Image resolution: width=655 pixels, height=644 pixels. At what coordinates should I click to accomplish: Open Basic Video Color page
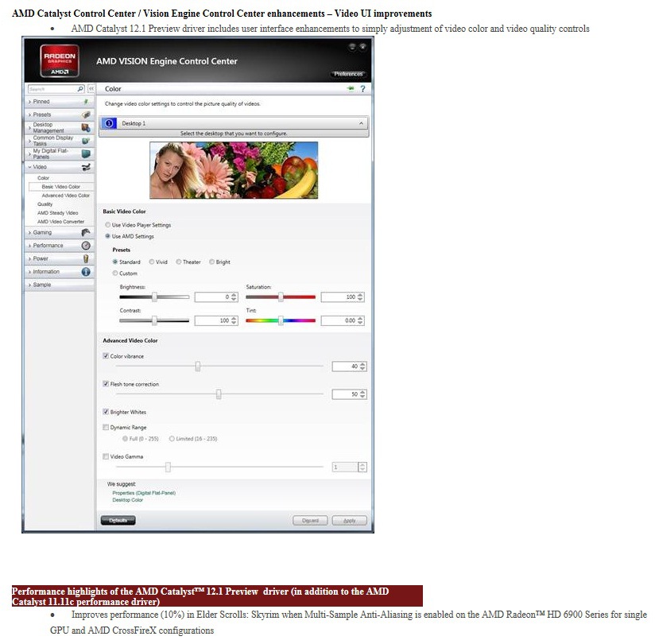coord(61,187)
